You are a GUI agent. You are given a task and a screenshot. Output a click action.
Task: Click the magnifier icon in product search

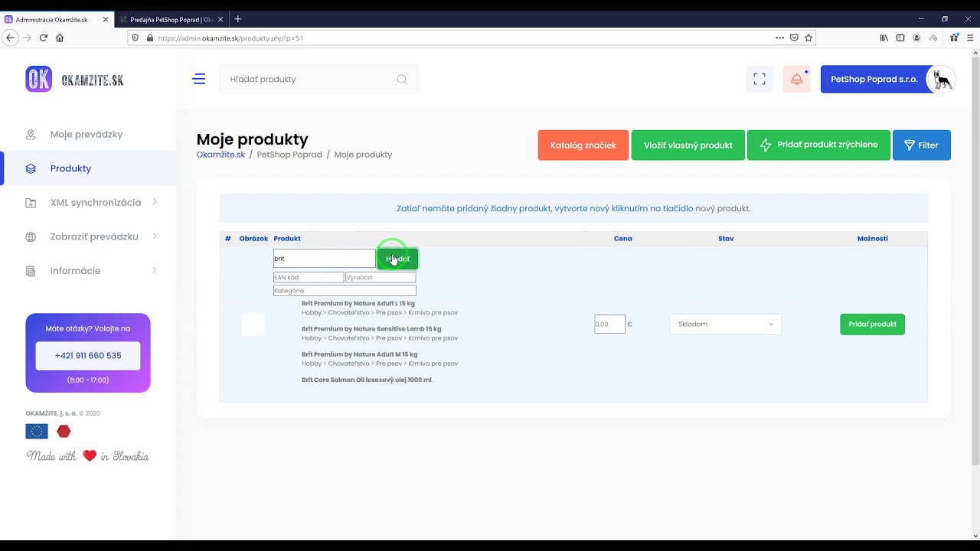402,80
